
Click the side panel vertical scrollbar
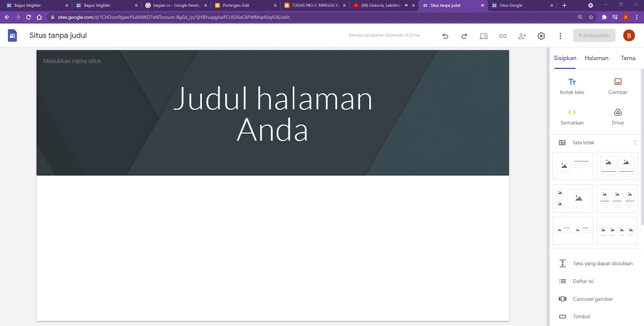click(642, 147)
